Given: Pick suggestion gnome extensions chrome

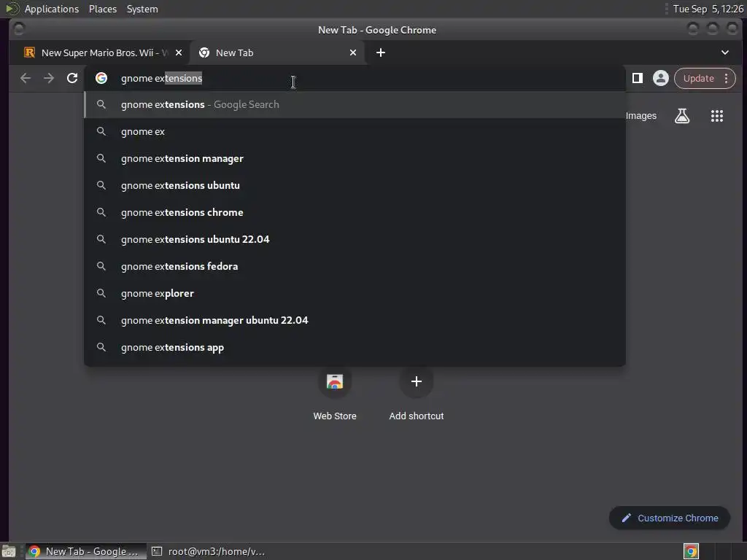Looking at the screenshot, I should coord(355,212).
